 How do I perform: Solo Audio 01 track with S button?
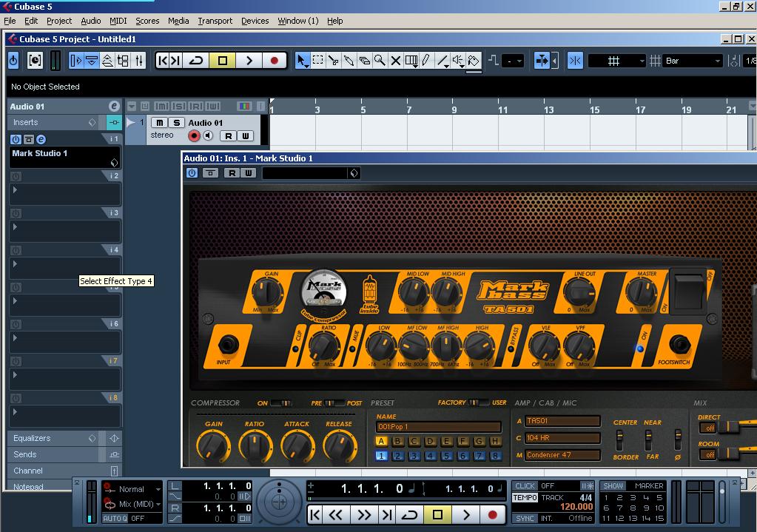tap(177, 123)
